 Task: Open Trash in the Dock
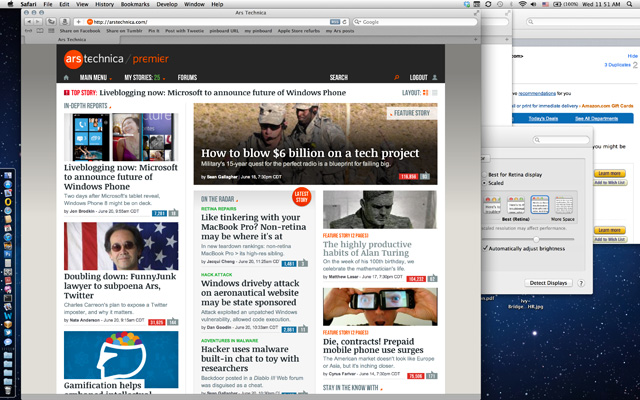pos(8,390)
